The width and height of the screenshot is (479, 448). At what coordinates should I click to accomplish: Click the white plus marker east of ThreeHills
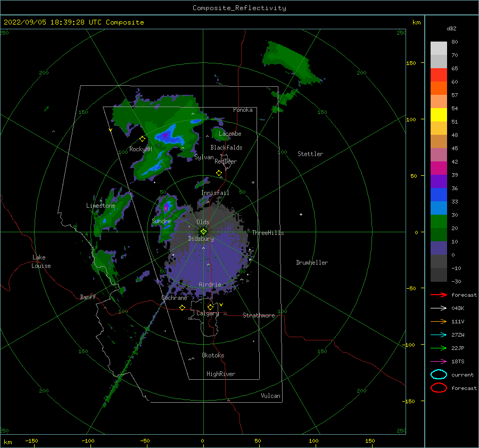[301, 214]
